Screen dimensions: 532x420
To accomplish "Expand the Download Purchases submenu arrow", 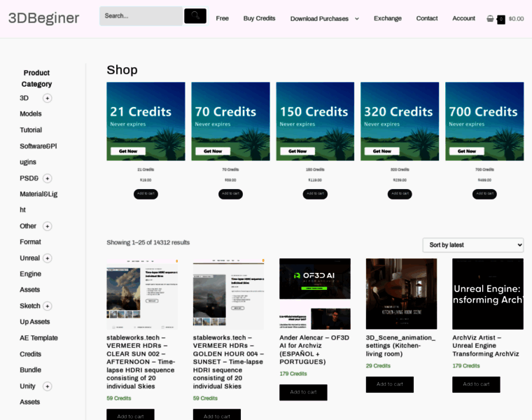I will (x=356, y=19).
